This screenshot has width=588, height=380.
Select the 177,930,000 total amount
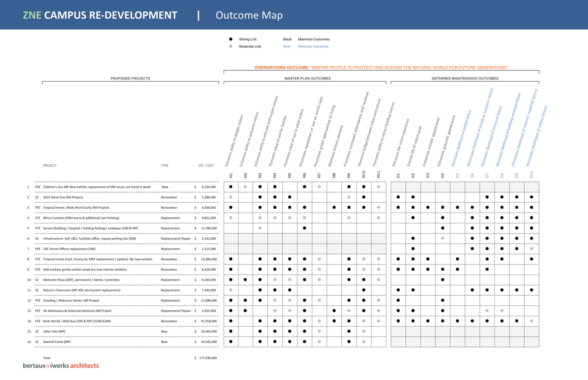pyautogui.click(x=208, y=358)
